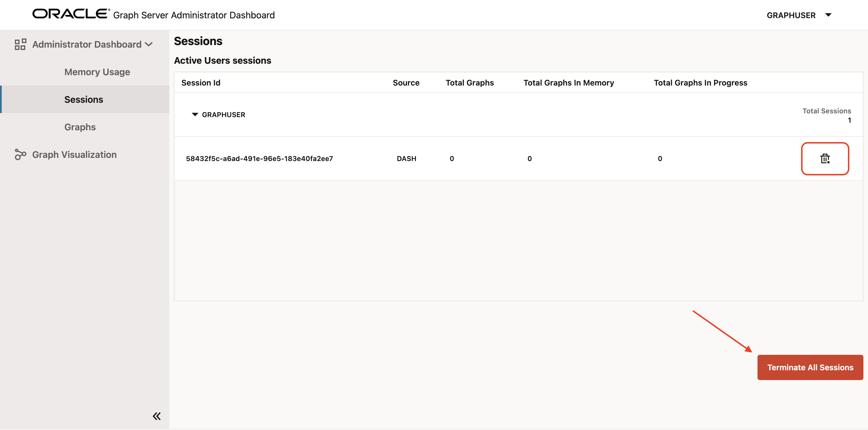Open the GRAPHUSER user menu
The width and height of the screenshot is (868, 430).
[x=792, y=15]
